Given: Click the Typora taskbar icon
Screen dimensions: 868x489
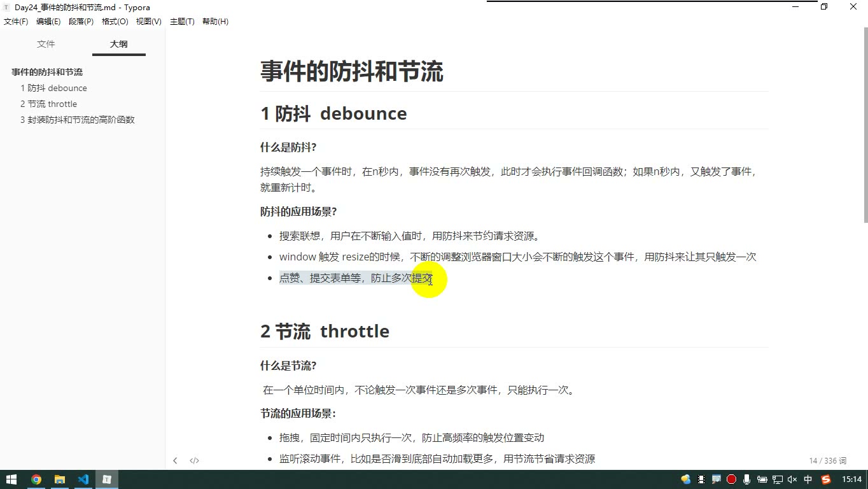Looking at the screenshot, I should click(x=107, y=479).
